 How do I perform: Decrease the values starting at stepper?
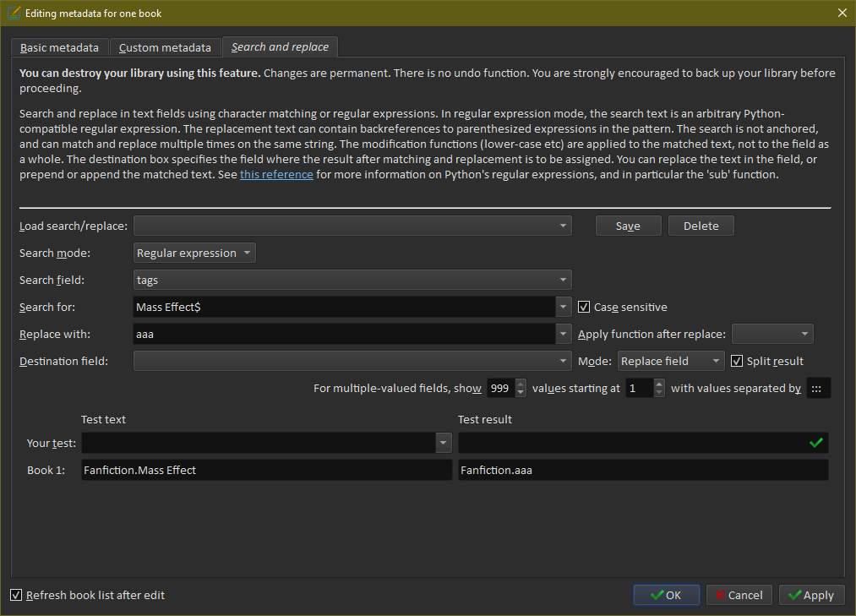(x=659, y=393)
